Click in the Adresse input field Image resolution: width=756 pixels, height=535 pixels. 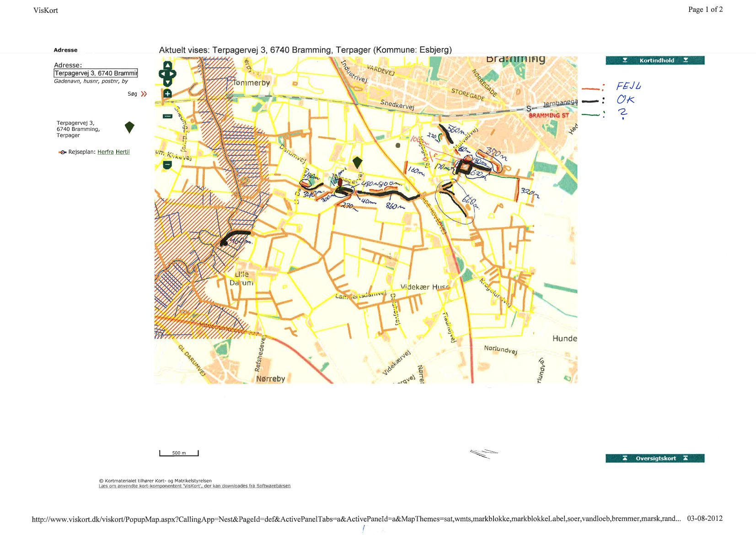[96, 73]
